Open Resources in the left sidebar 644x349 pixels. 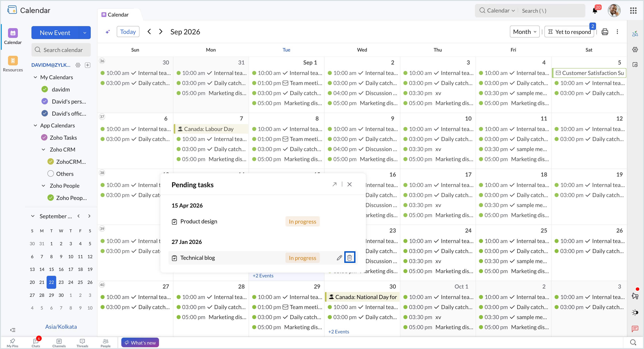point(13,64)
